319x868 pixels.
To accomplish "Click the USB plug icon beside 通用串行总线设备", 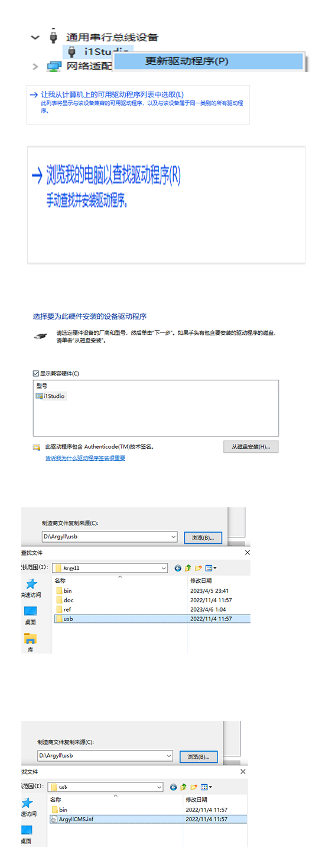I will pyautogui.click(x=54, y=36).
